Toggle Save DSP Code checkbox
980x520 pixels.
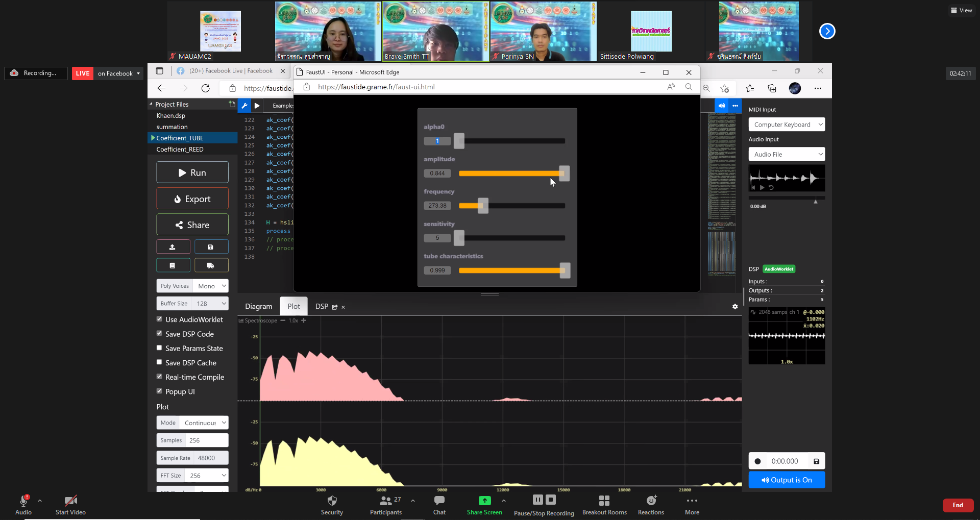(x=159, y=333)
